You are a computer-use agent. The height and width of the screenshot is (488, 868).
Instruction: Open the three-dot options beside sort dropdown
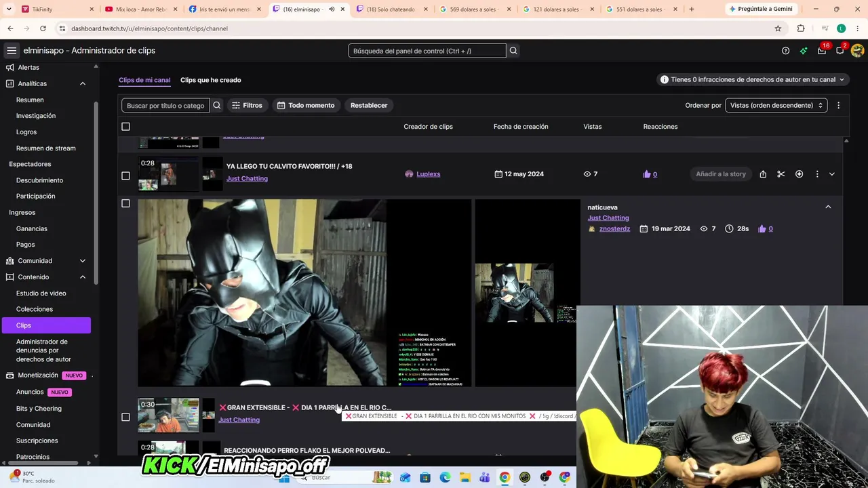(x=838, y=106)
